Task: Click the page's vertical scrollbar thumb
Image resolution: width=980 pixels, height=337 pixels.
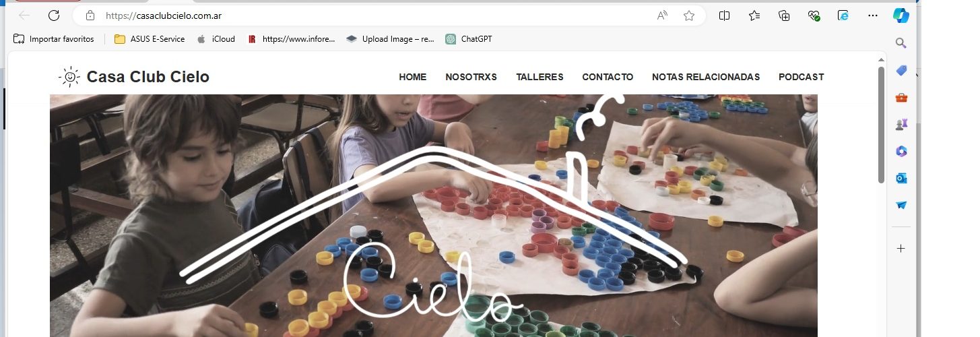Action: (881, 125)
